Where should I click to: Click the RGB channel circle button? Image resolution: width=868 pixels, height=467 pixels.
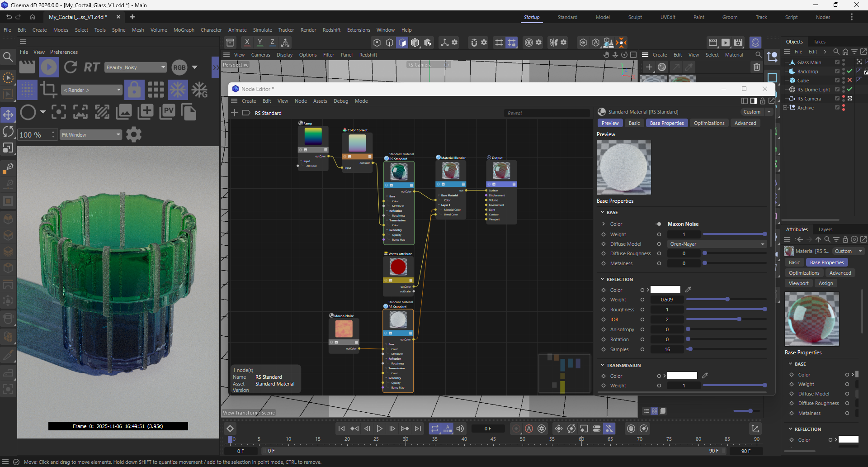click(179, 67)
